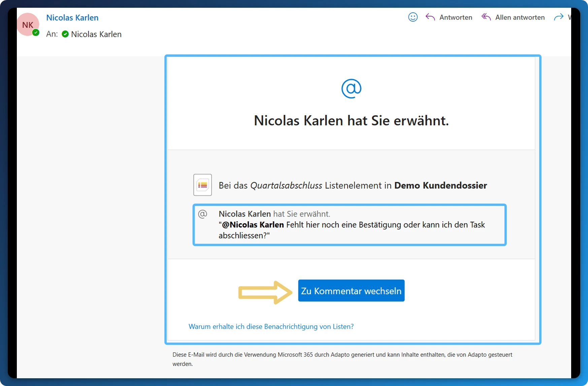This screenshot has width=588, height=386.
Task: Click the NK sender avatar
Action: [x=28, y=25]
